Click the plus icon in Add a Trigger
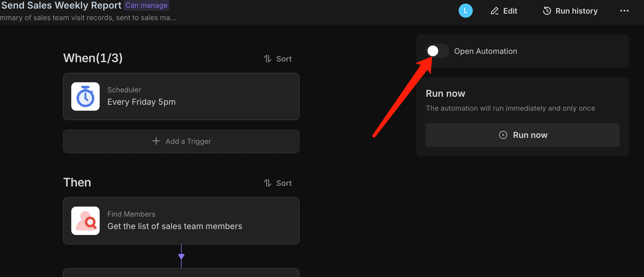This screenshot has height=277, width=644. point(156,141)
